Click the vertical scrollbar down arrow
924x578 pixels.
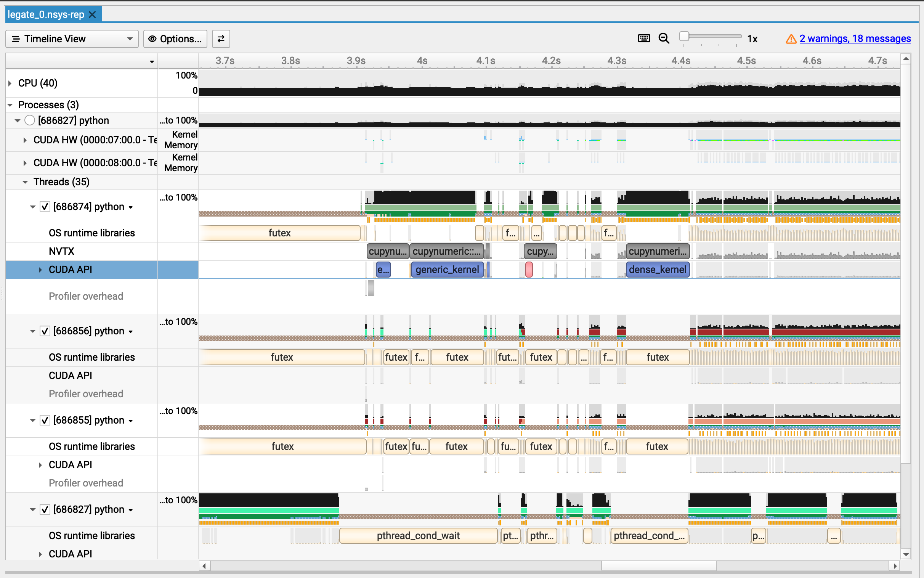pos(906,554)
